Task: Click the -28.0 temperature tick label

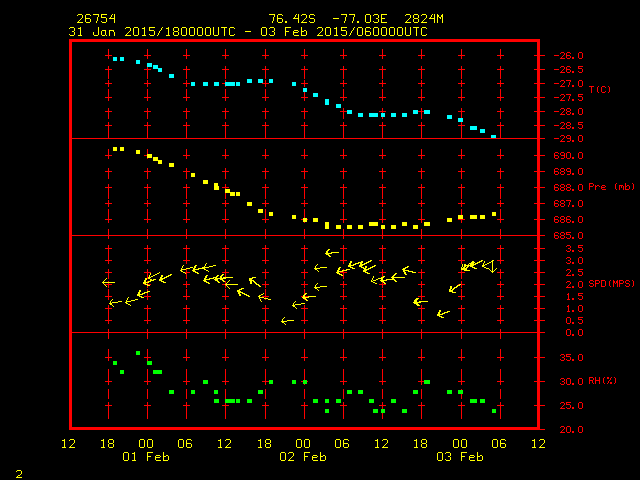Action: [568, 112]
